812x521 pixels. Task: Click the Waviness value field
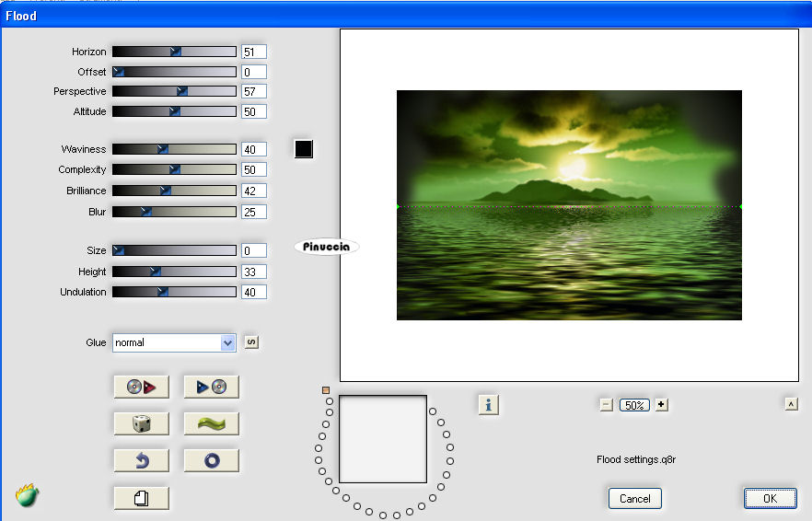coord(254,150)
